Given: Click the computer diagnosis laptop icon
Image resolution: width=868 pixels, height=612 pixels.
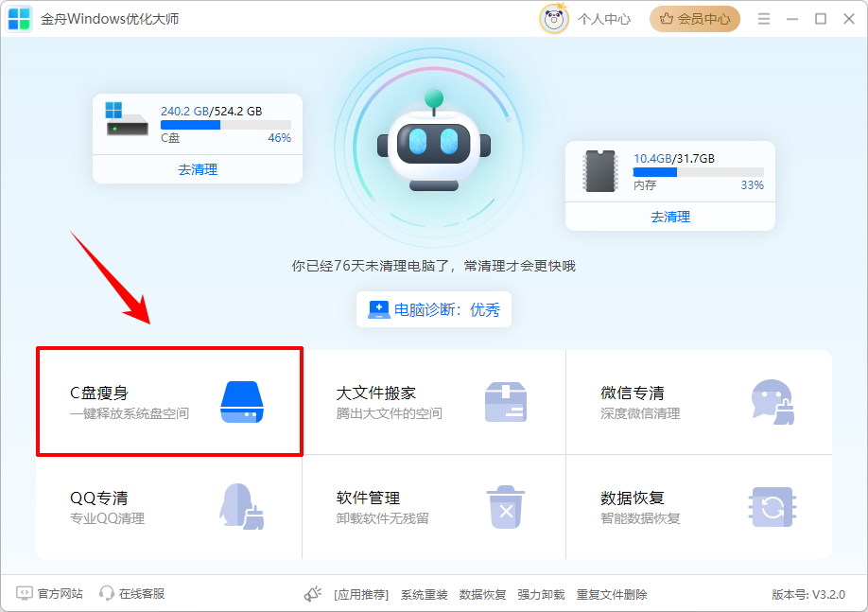Looking at the screenshot, I should tap(378, 309).
